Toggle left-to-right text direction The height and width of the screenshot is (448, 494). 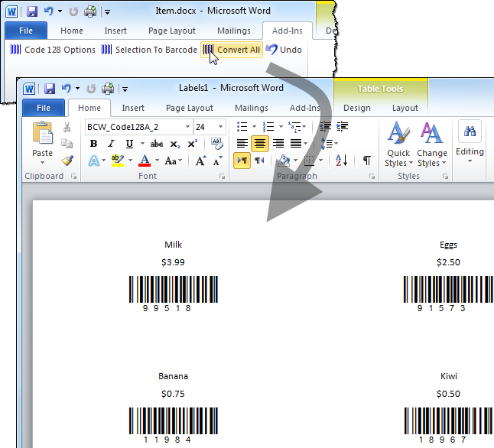(x=242, y=161)
